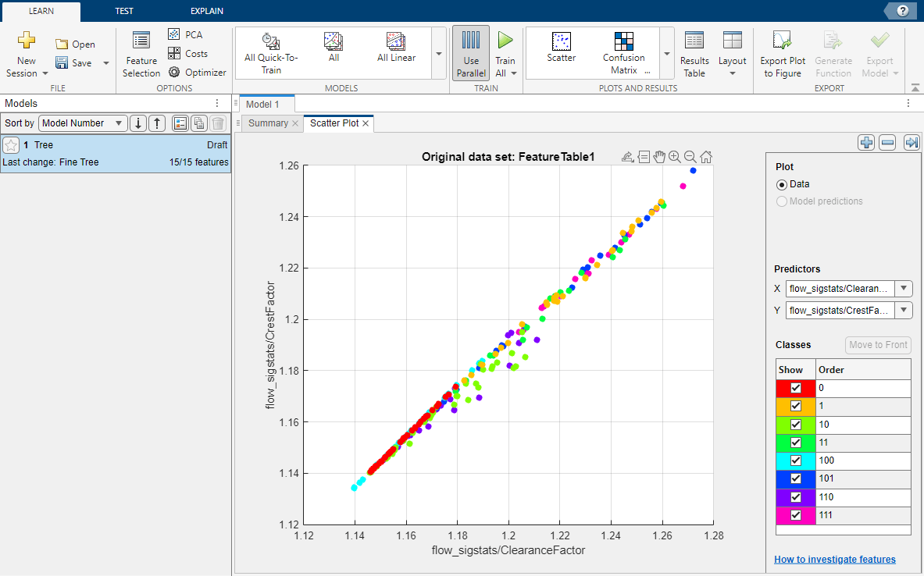Expand the plots and results gallery arrow

tap(667, 54)
